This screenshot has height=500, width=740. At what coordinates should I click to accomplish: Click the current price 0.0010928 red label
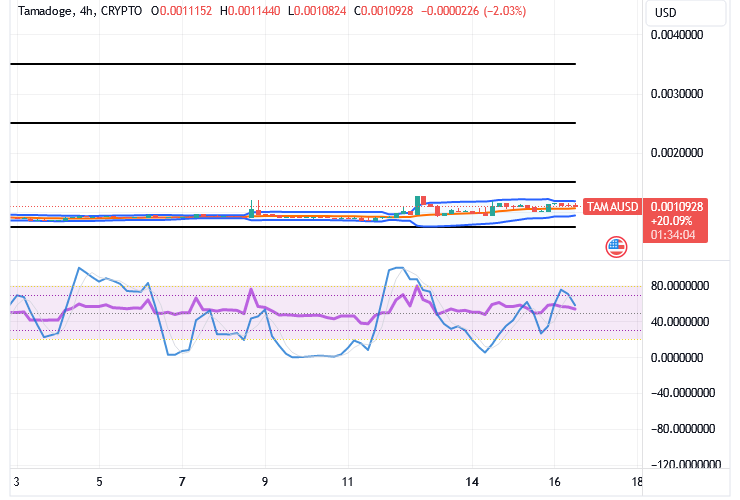coord(677,207)
